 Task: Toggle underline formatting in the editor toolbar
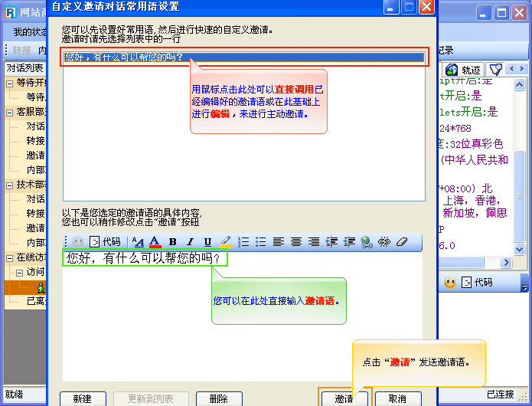click(x=207, y=242)
